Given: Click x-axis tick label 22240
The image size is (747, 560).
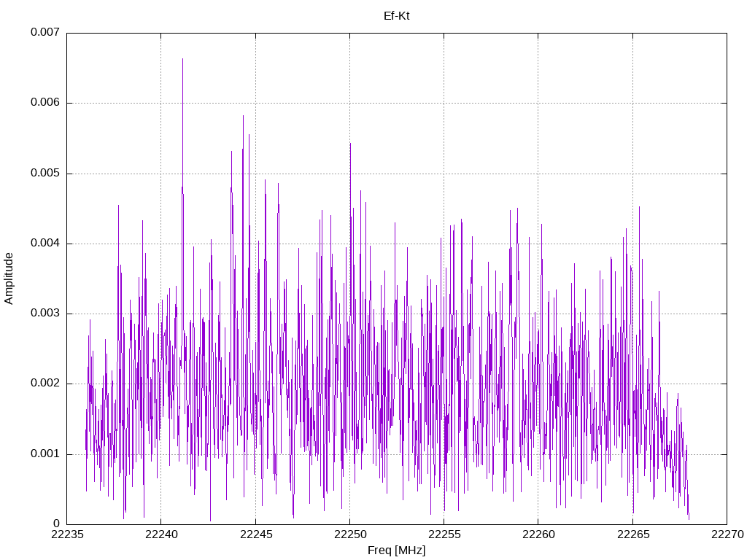Looking at the screenshot, I should [x=161, y=534].
